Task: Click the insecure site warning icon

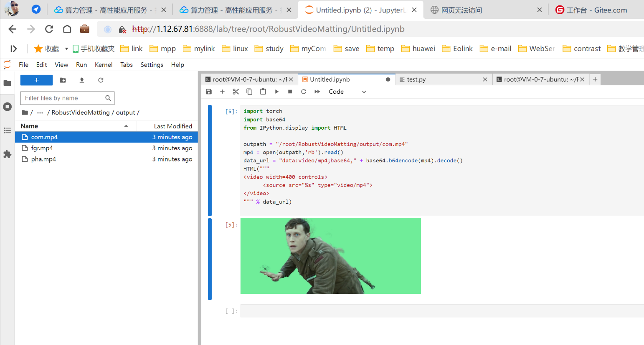Action: tap(122, 29)
